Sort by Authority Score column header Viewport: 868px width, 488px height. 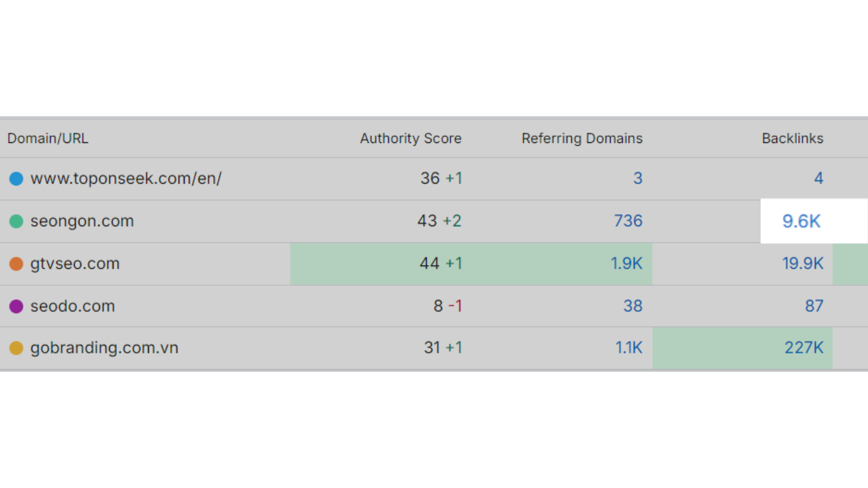coord(410,139)
